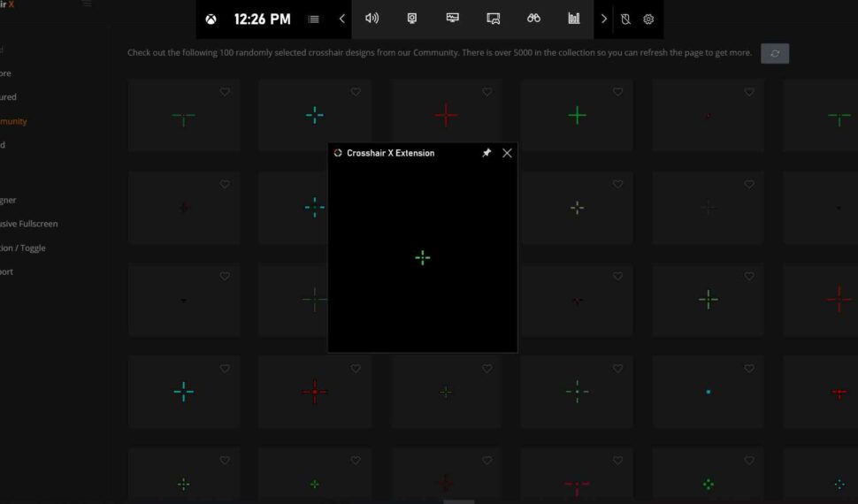Open the Game Bar widget menu list
Image resolution: width=858 pixels, height=504 pixels.
(x=313, y=19)
